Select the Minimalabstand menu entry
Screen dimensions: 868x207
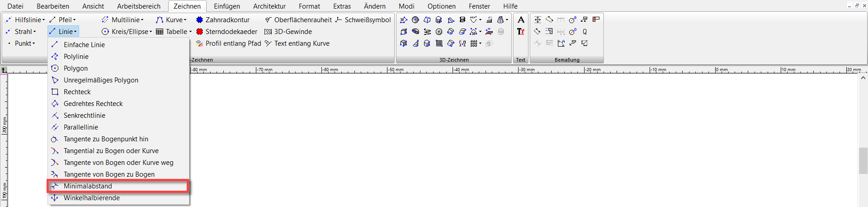(x=119, y=186)
